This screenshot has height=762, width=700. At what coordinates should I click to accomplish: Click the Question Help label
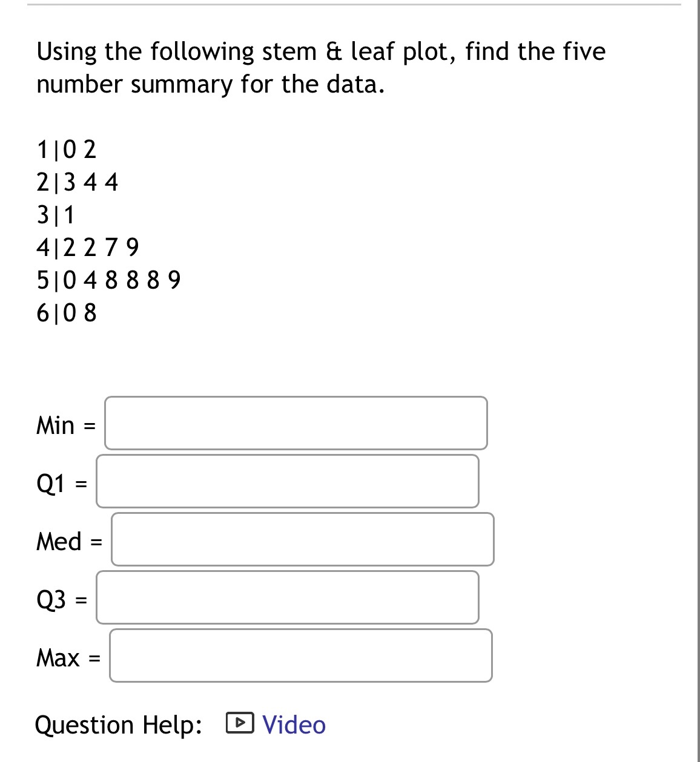pos(118,724)
